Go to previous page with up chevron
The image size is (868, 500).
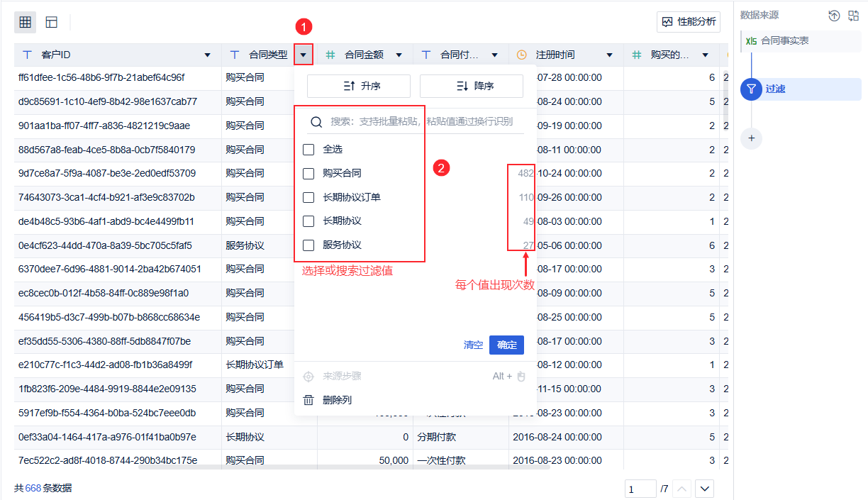[681, 489]
